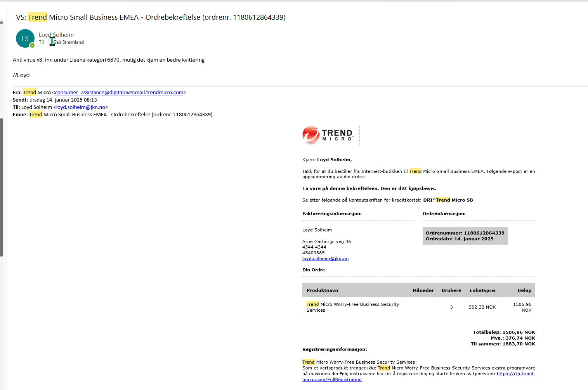This screenshot has height=390, width=588.
Task: Click the '//Loyd' signature text
Action: point(21,75)
